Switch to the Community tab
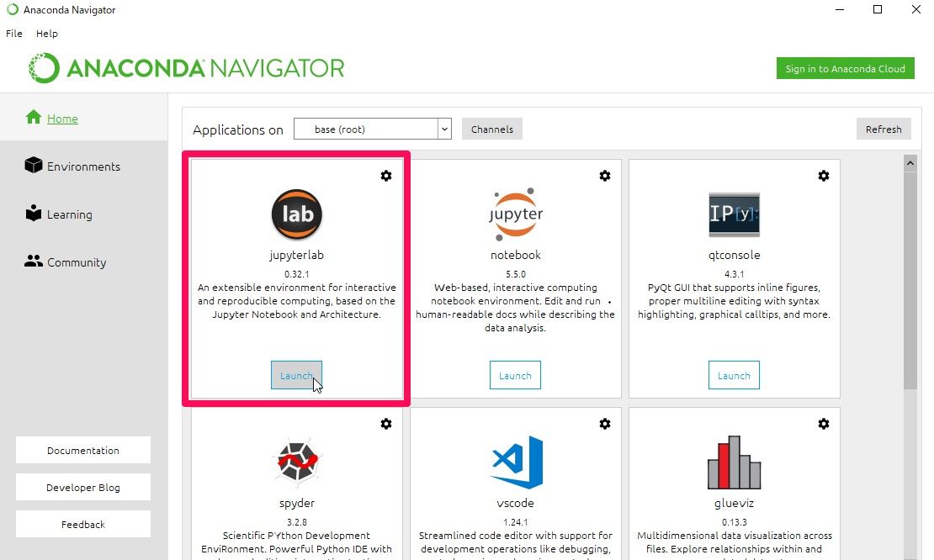 (83, 262)
